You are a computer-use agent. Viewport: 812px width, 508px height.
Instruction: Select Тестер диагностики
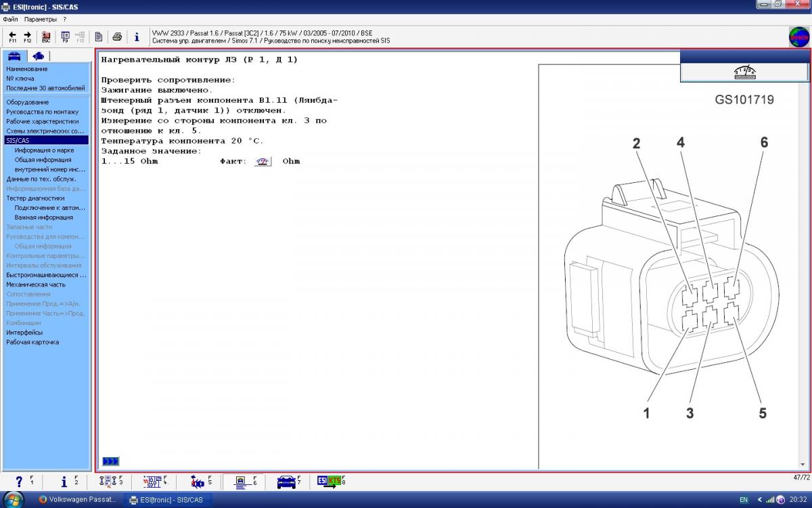click(x=35, y=198)
